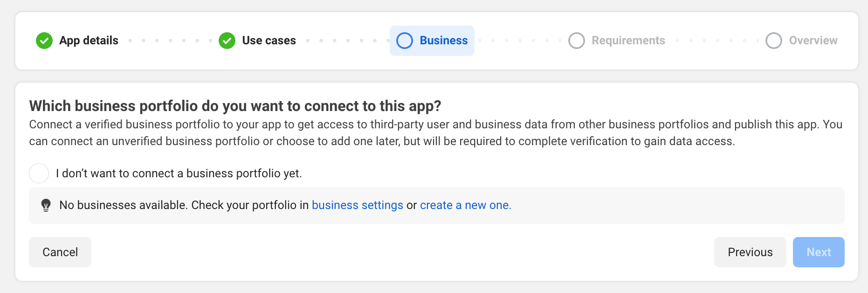Click the "Which business portfolio" heading
This screenshot has width=868, height=293.
coord(235,106)
